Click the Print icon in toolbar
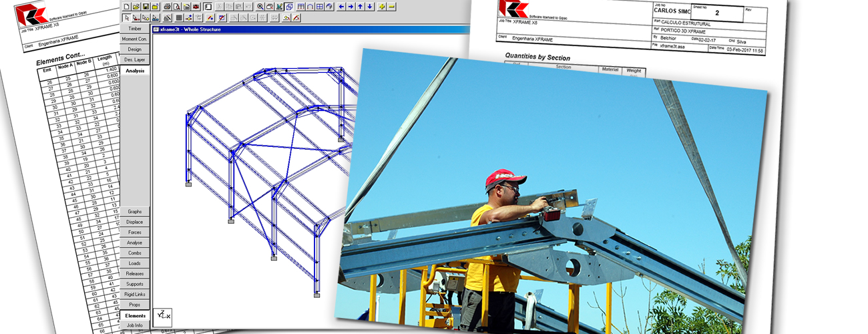This screenshot has height=334, width=868. 167,7
